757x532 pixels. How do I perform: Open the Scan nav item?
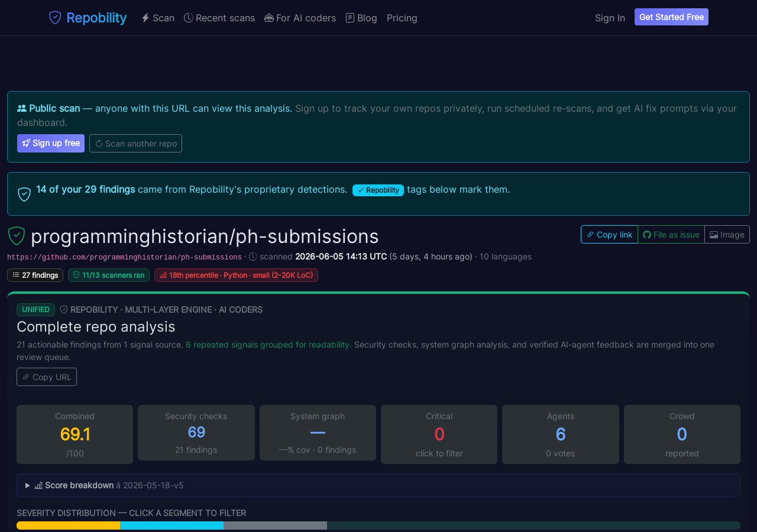tap(158, 18)
